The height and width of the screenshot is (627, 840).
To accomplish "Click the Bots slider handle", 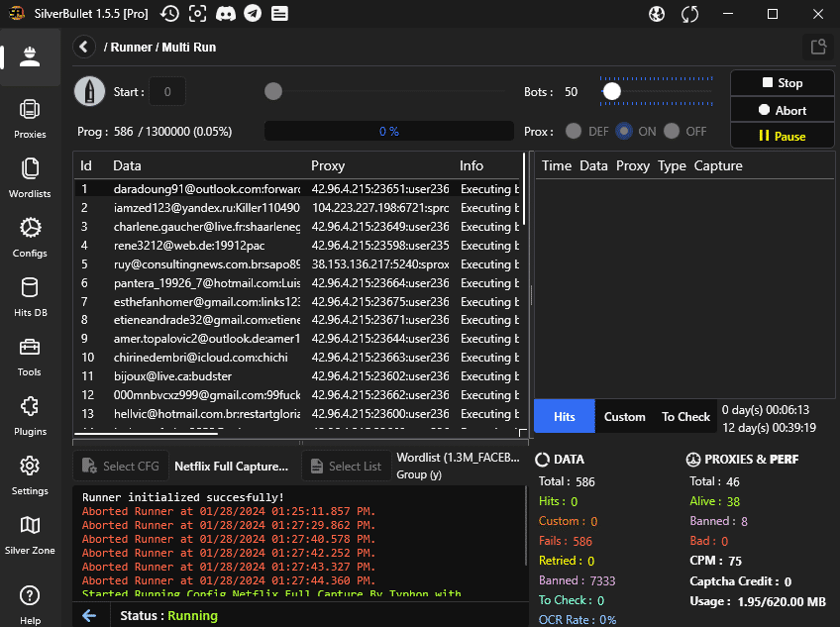I will pos(612,91).
